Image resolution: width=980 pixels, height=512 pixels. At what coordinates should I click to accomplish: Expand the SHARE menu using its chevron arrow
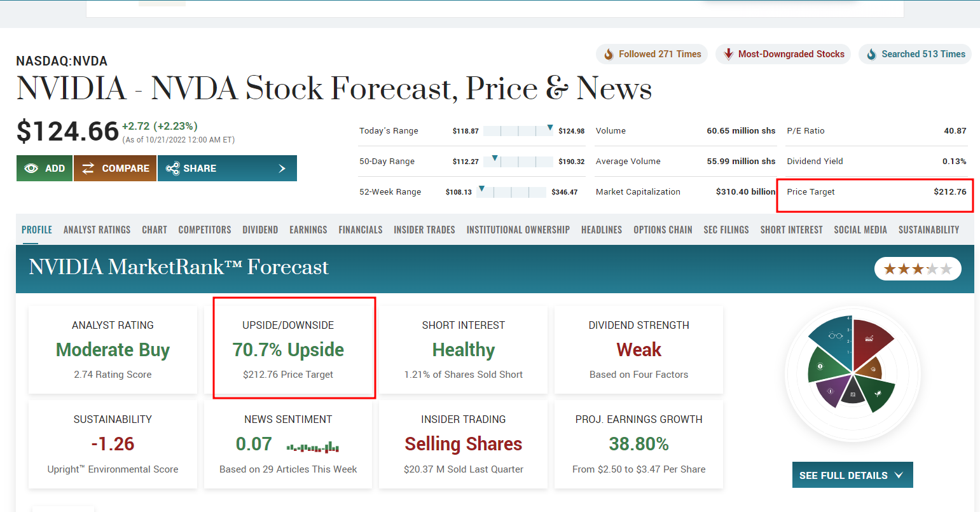[282, 169]
